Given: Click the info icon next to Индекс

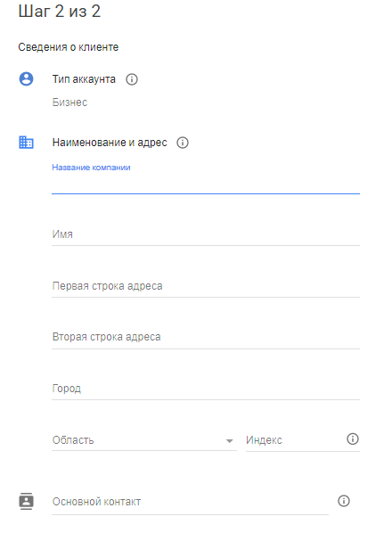Looking at the screenshot, I should 353,439.
